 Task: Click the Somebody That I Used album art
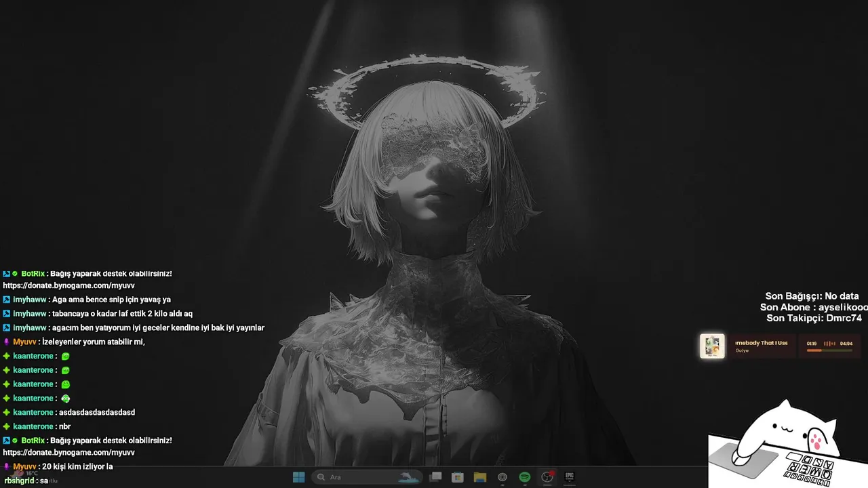click(x=712, y=346)
